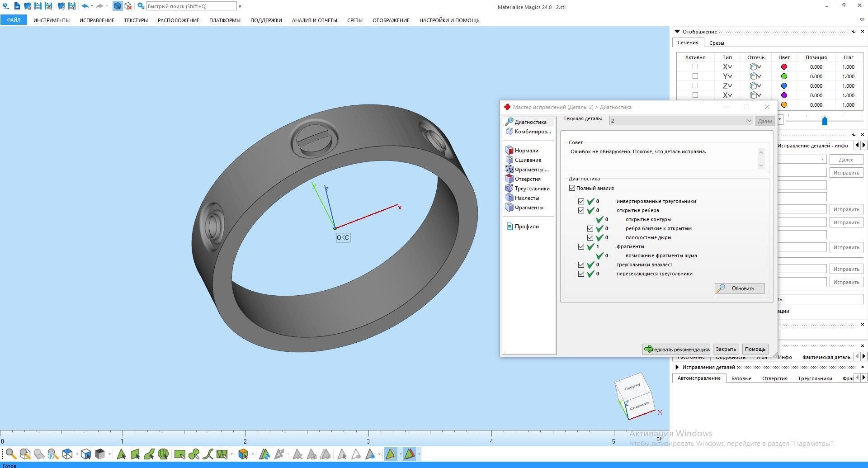Viewport: 868px width, 468px height.
Task: Open settings via the gears icon
Action: [x=141, y=6]
